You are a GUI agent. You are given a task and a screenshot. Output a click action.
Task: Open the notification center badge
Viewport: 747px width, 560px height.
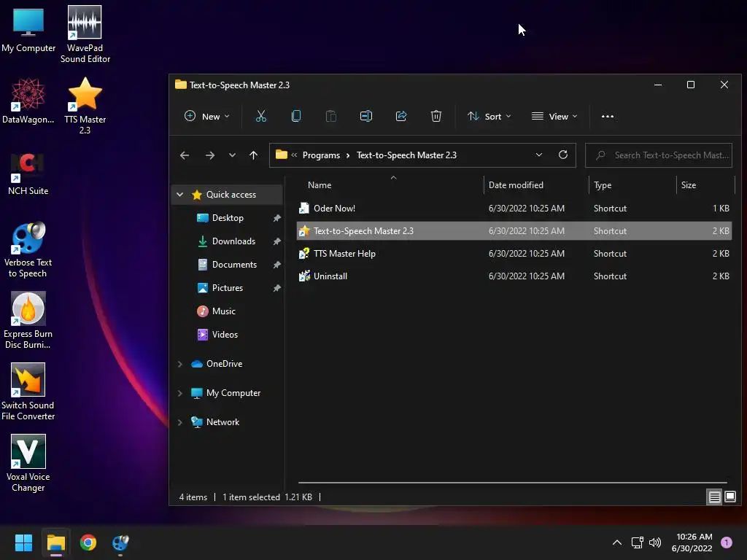[x=726, y=542]
